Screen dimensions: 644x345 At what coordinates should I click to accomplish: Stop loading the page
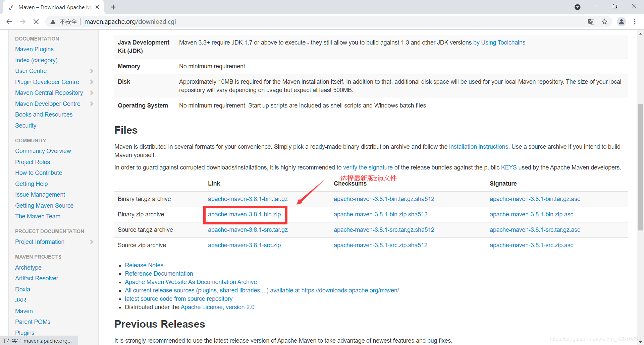[36, 22]
